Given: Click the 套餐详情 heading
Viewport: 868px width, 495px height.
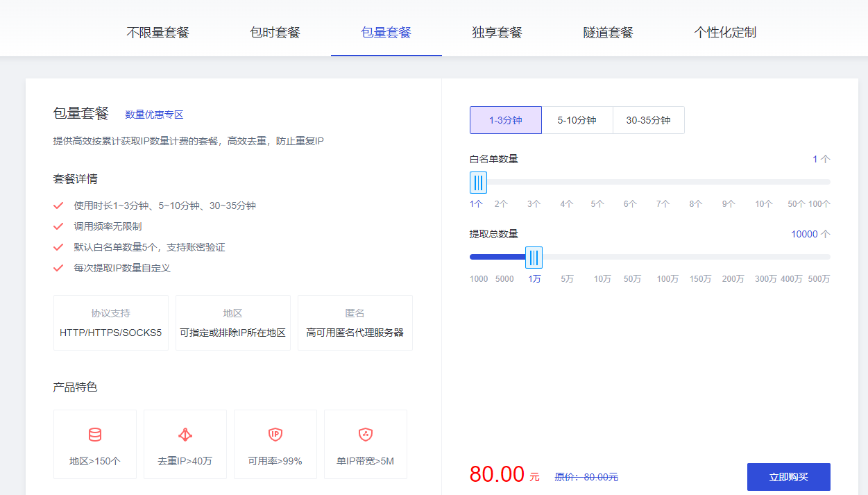Looking at the screenshot, I should coord(76,179).
